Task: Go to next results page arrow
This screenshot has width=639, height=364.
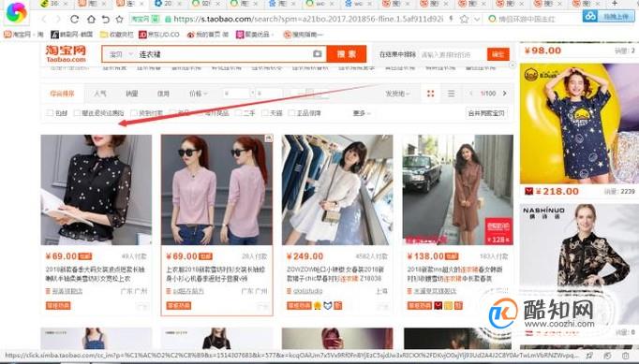Action: click(504, 94)
